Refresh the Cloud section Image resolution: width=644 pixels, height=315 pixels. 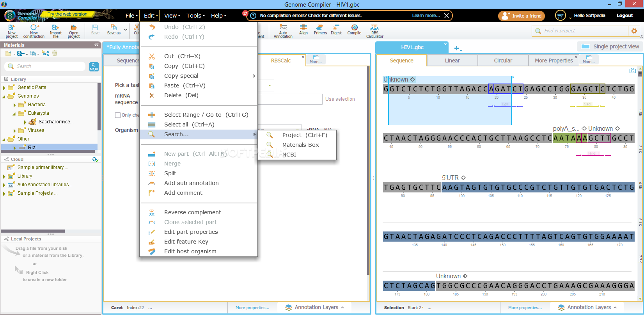95,159
